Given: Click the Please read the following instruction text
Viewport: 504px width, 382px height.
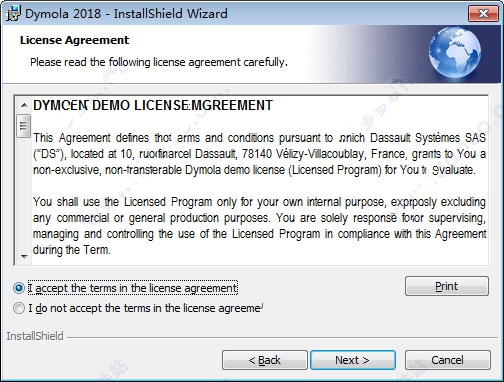Looking at the screenshot, I should 159,62.
